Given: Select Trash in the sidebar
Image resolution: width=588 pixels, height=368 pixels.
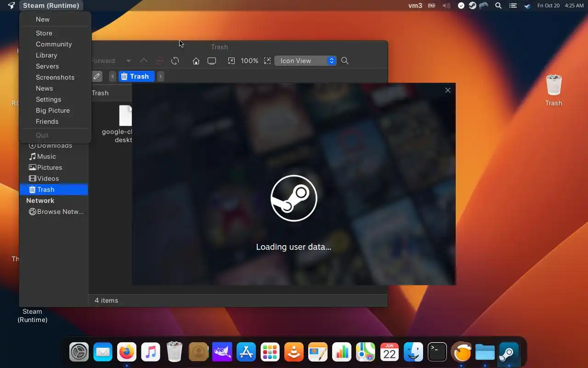Looking at the screenshot, I should click(x=54, y=190).
